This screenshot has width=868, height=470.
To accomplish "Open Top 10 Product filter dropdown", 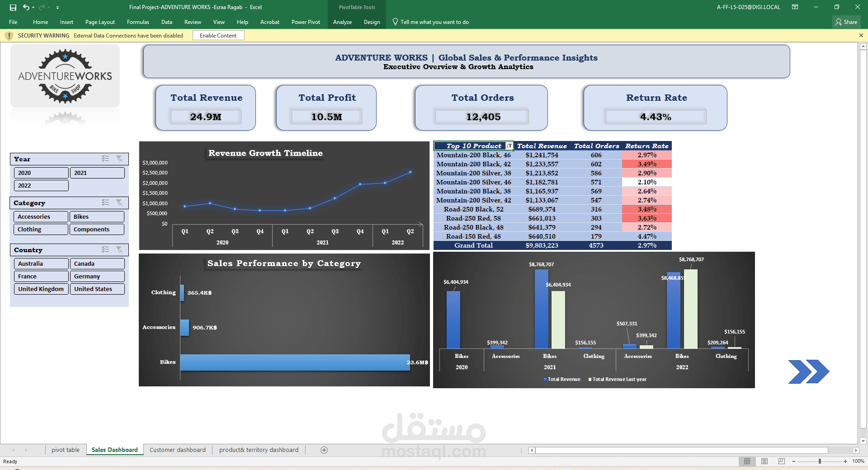I will [x=509, y=146].
